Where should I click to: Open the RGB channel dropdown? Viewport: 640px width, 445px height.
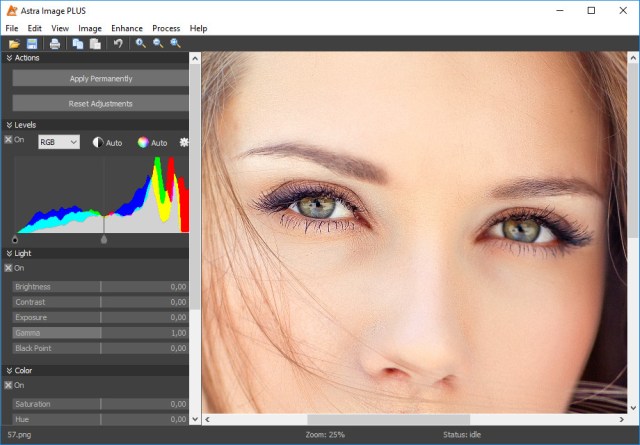(58, 142)
